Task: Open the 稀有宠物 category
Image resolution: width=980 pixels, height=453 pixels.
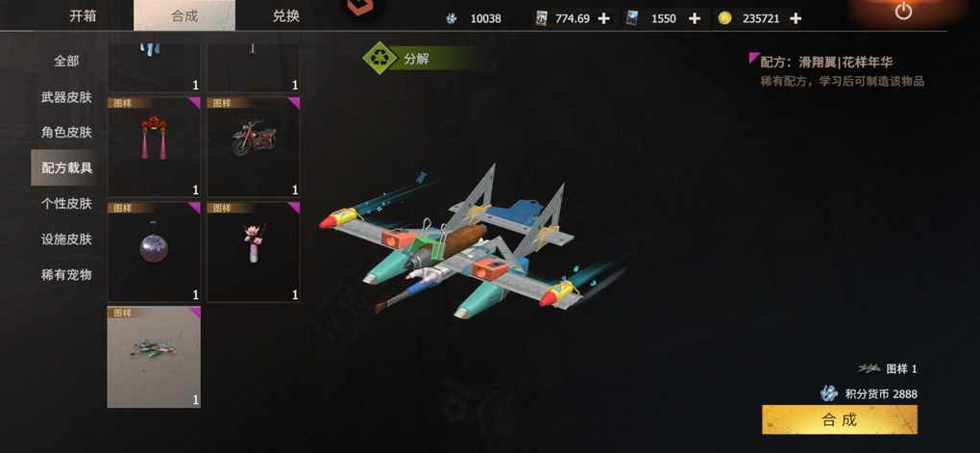Action: coord(66,275)
